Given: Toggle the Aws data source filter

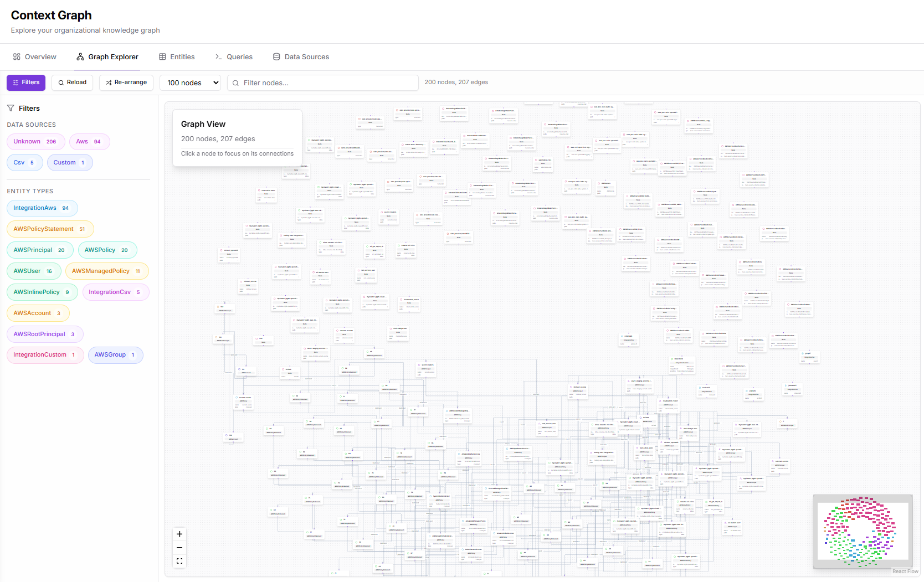Looking at the screenshot, I should pyautogui.click(x=90, y=142).
